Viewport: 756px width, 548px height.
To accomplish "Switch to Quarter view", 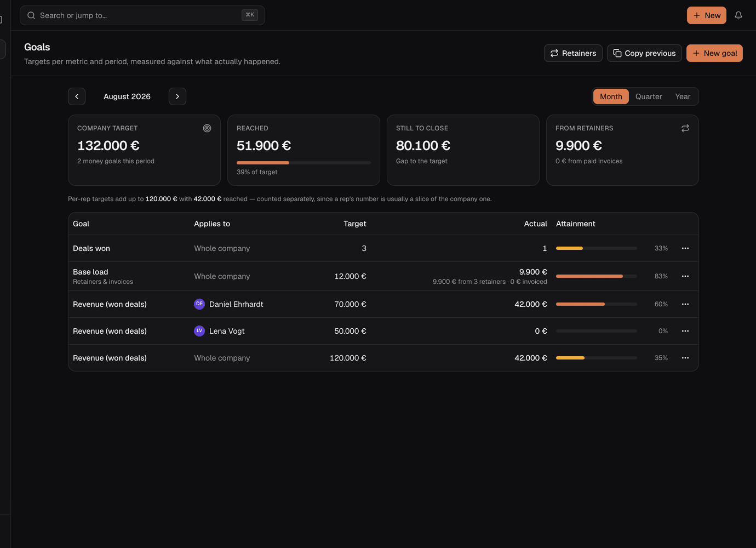I will (x=649, y=96).
